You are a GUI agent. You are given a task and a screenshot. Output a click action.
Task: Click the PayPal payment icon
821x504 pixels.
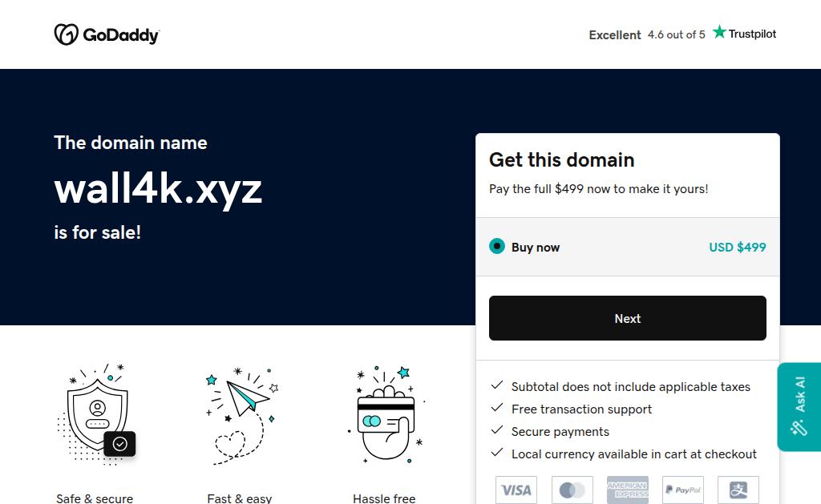683,490
